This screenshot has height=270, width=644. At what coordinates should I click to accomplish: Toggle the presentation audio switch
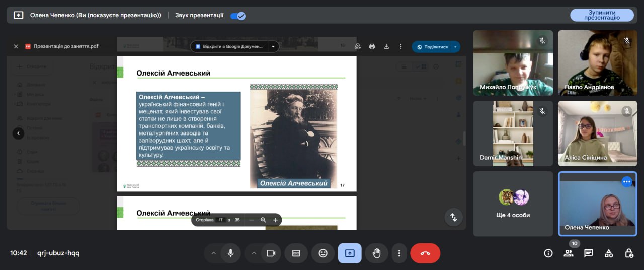237,16
